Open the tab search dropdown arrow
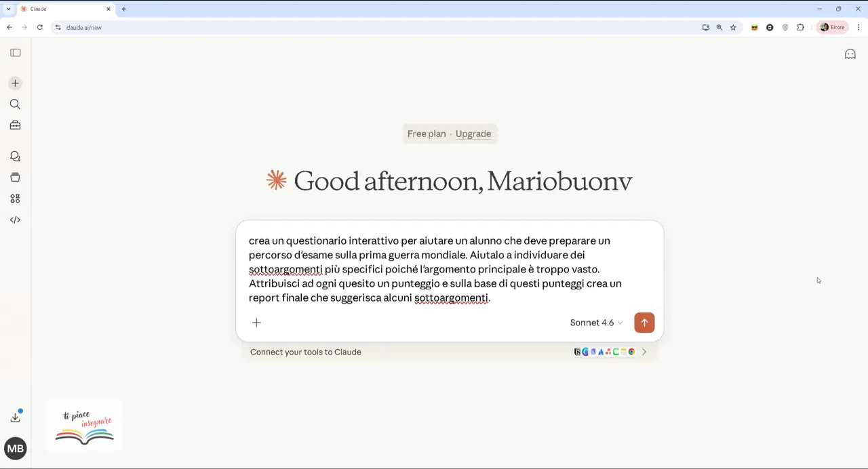Viewport: 868px width, 469px height. pos(8,9)
